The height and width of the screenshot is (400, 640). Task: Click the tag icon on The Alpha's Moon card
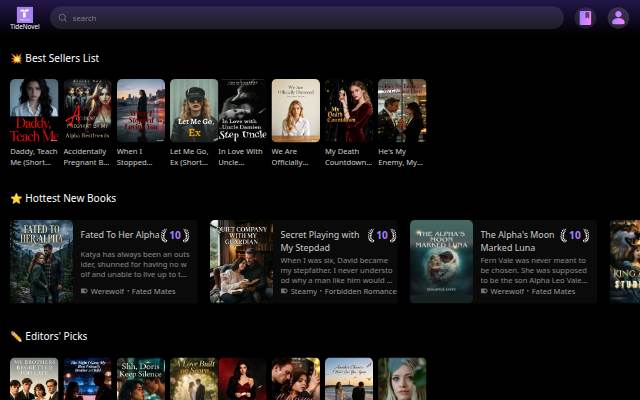pyautogui.click(x=484, y=291)
